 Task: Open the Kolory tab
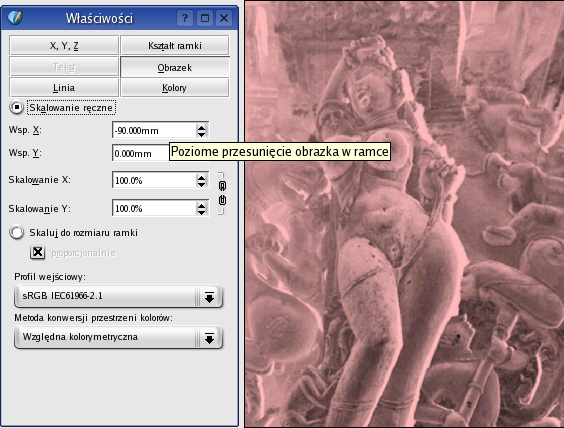[175, 87]
